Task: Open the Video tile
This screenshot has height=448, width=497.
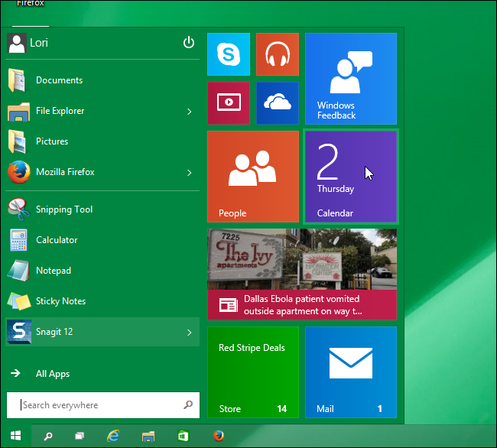Action: 228,103
